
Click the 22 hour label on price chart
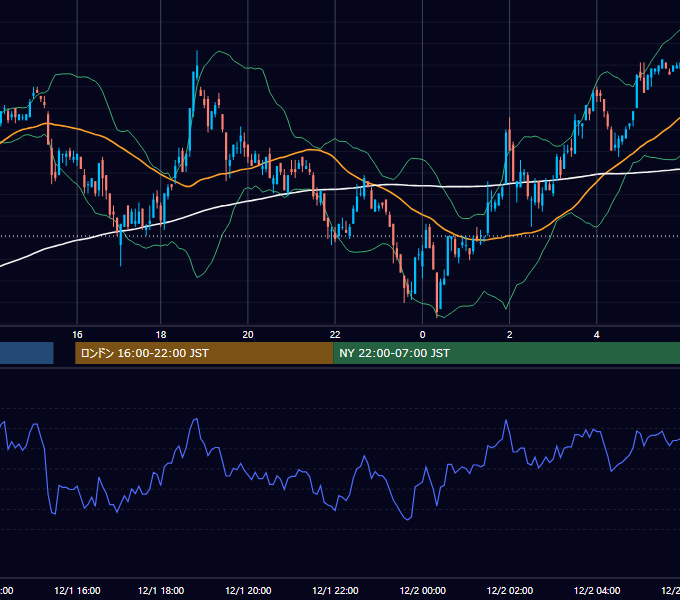(x=335, y=335)
